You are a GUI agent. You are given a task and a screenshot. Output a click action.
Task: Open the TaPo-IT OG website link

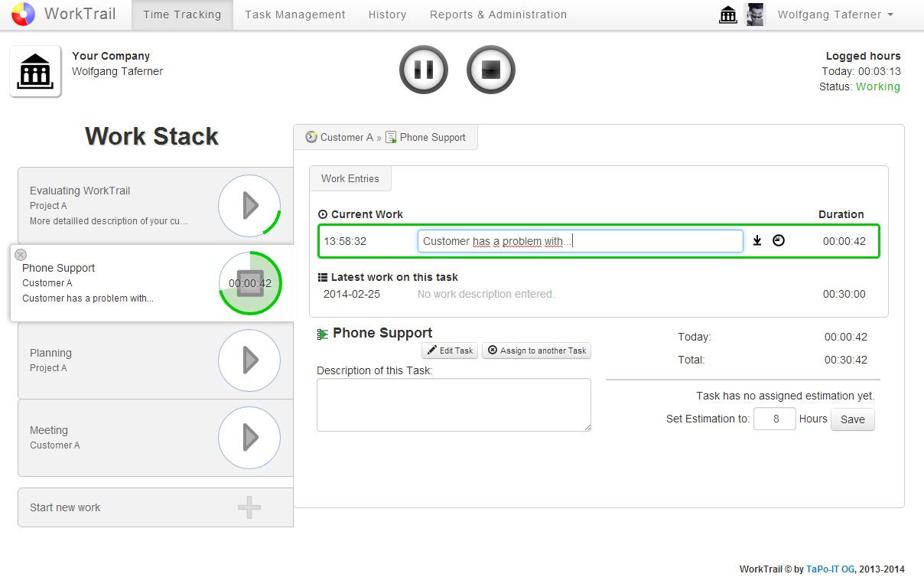pos(829,569)
